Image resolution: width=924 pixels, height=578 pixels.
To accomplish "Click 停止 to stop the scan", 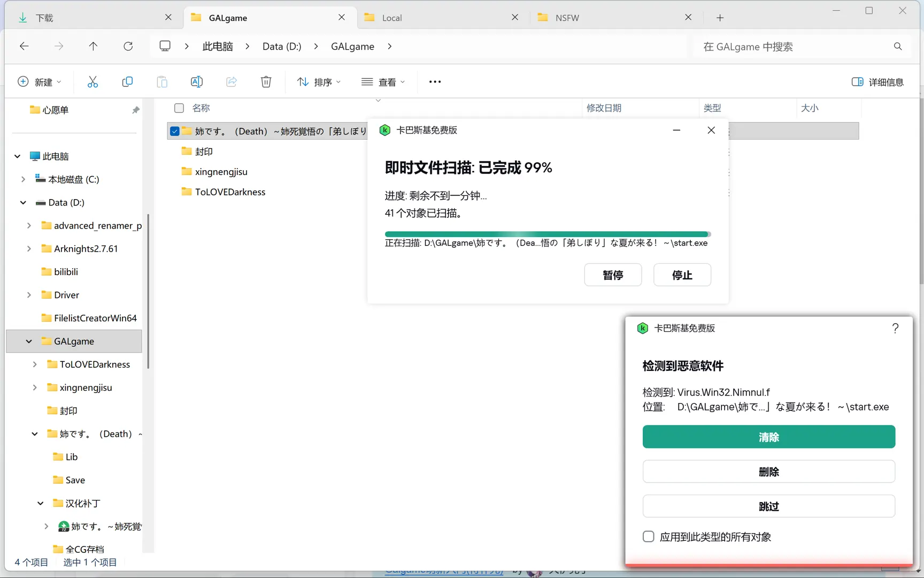I will pos(682,275).
